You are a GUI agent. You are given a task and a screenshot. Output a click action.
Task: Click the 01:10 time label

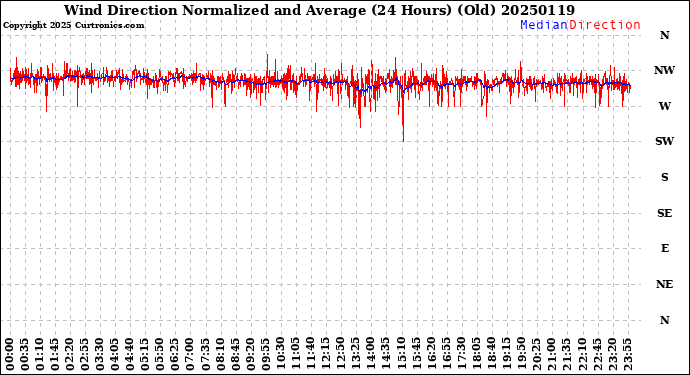tap(40, 354)
